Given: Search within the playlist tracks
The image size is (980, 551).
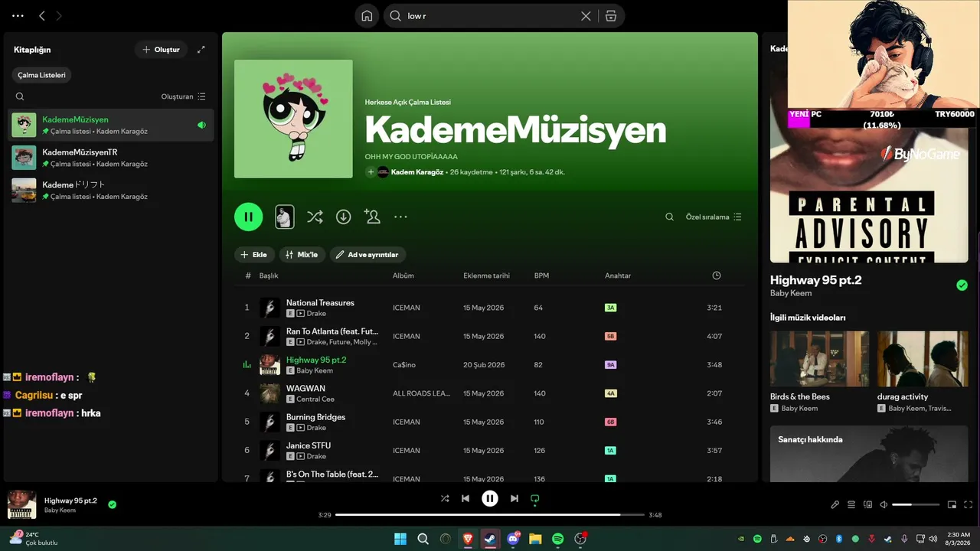Looking at the screenshot, I should pos(669,217).
